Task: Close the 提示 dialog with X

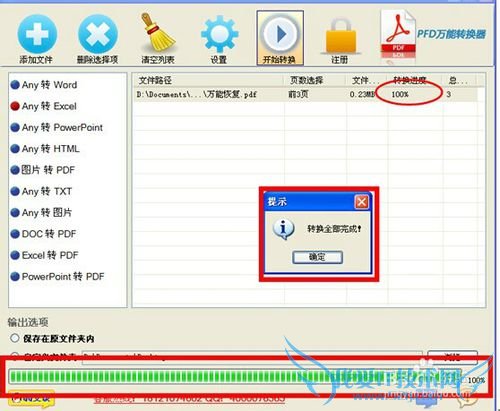Action: click(x=362, y=202)
